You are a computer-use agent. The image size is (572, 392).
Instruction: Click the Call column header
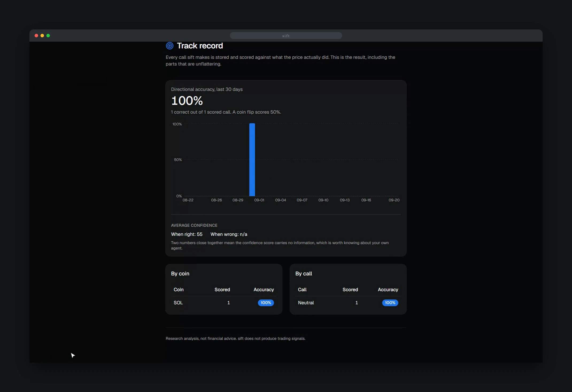coord(302,290)
